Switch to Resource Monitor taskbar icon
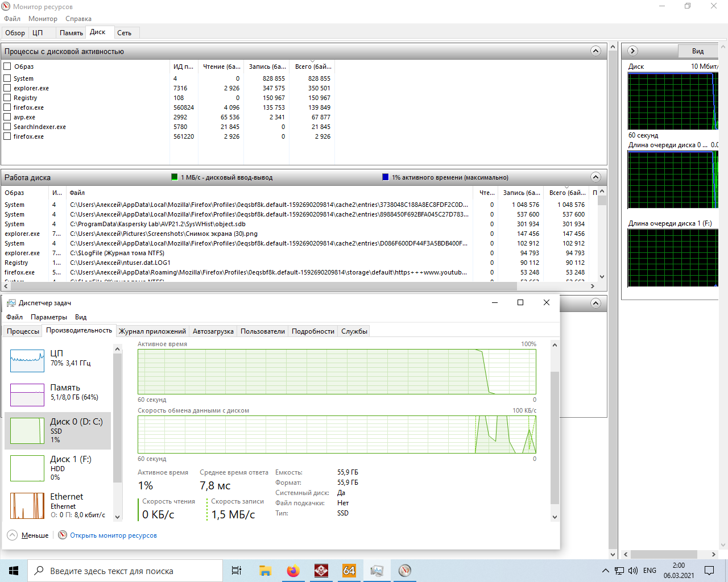Viewport: 728px width, 582px height. [405, 571]
